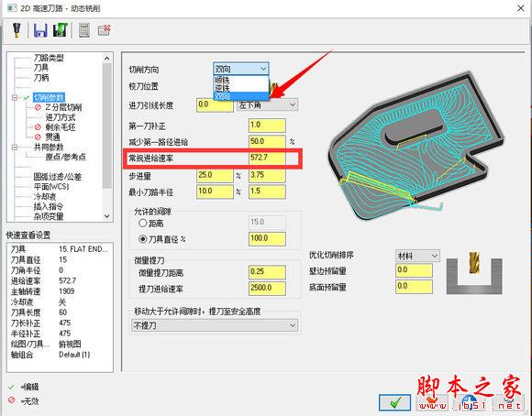This screenshot has width=532, height=416.
Task: Select 原点/参考点 in the tree
Action: click(65, 157)
